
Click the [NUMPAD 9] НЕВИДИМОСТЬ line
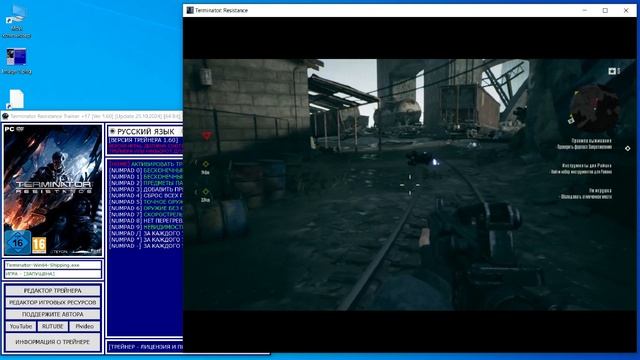point(146,227)
